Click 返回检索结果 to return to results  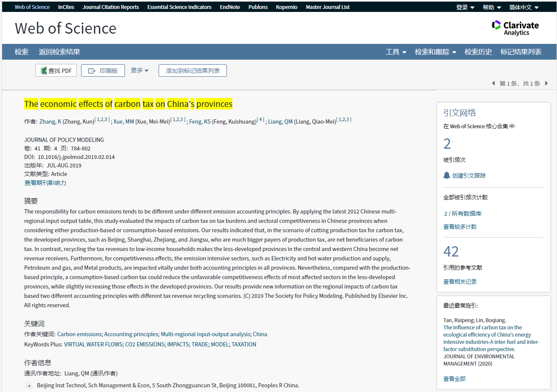point(59,52)
